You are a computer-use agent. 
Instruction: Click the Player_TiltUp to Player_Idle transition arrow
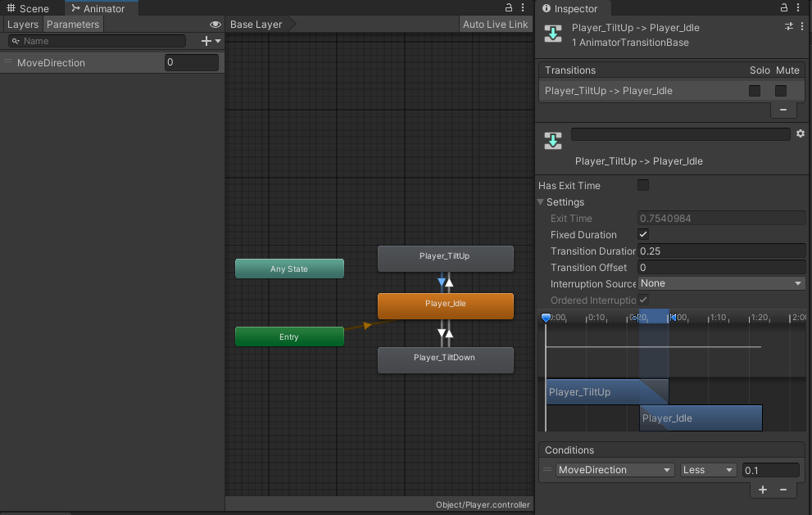coord(442,282)
